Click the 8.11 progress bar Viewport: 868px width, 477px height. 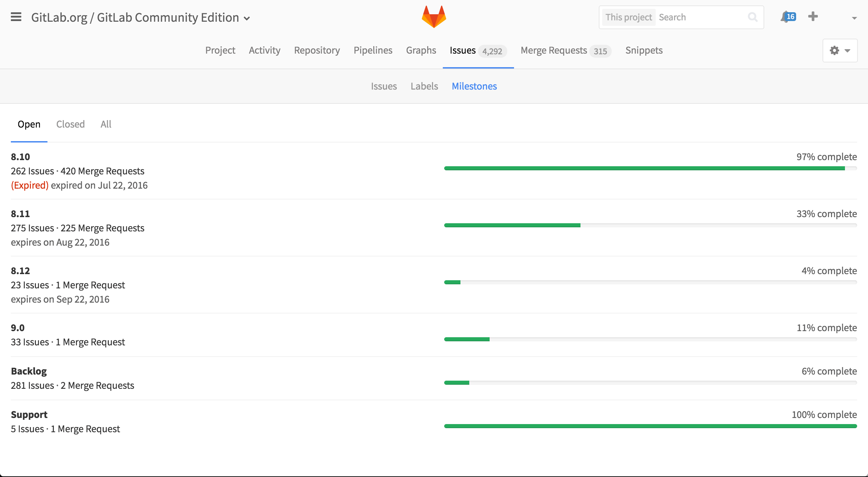(650, 225)
